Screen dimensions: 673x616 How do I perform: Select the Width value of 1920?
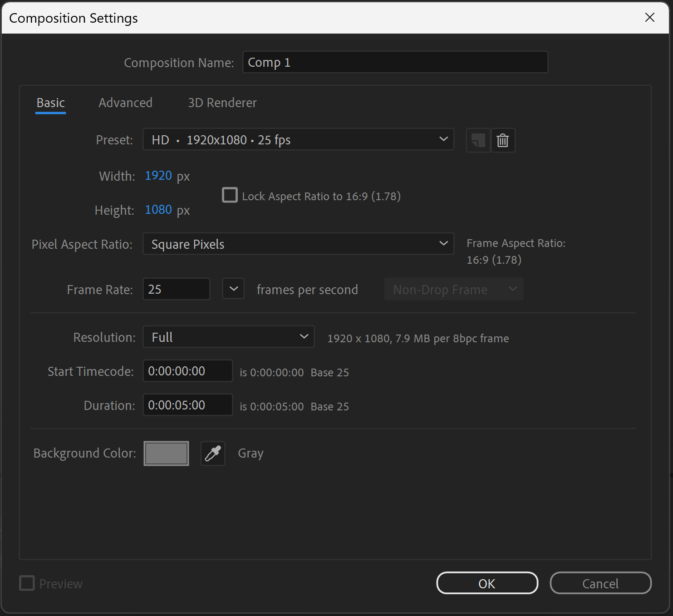[158, 176]
